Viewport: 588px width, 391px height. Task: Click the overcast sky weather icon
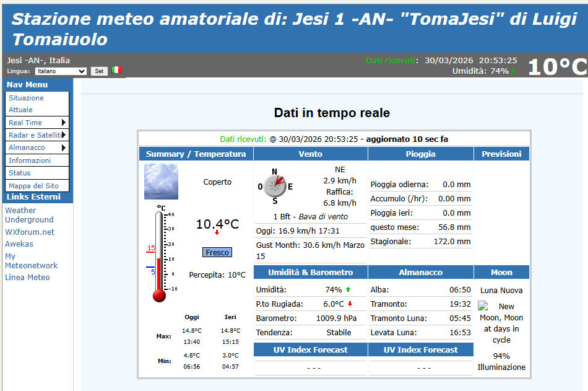tap(161, 182)
